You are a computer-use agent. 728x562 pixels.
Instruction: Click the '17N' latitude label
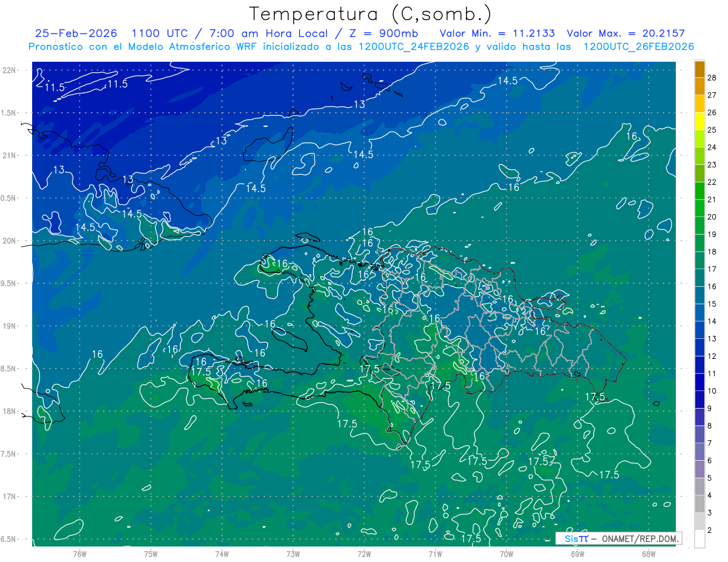coord(10,497)
